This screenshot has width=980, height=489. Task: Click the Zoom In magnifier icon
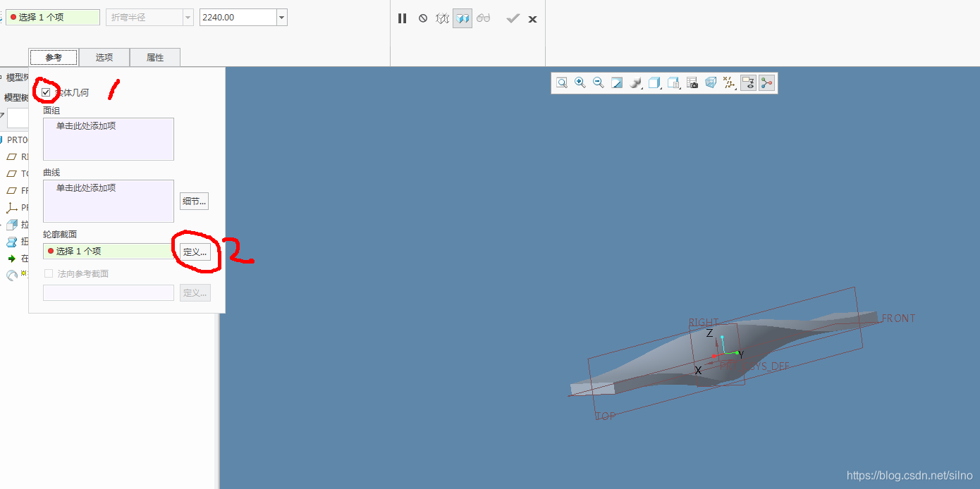coord(580,83)
